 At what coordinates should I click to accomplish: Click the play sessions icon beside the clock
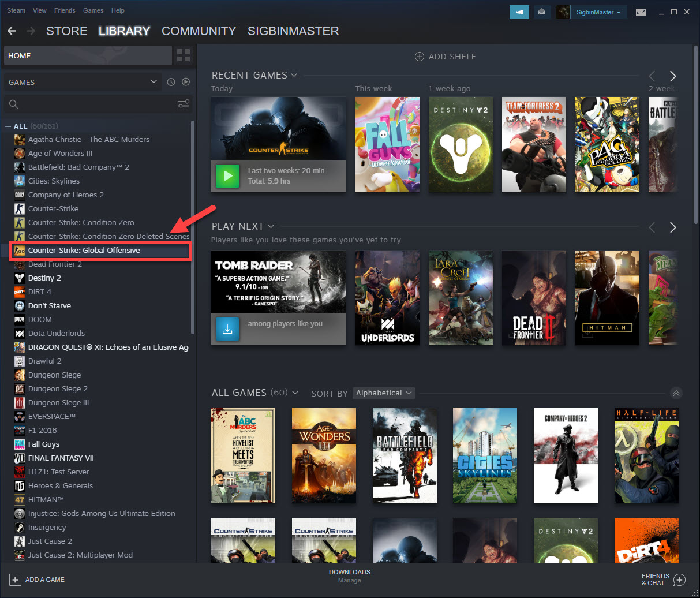[x=185, y=82]
